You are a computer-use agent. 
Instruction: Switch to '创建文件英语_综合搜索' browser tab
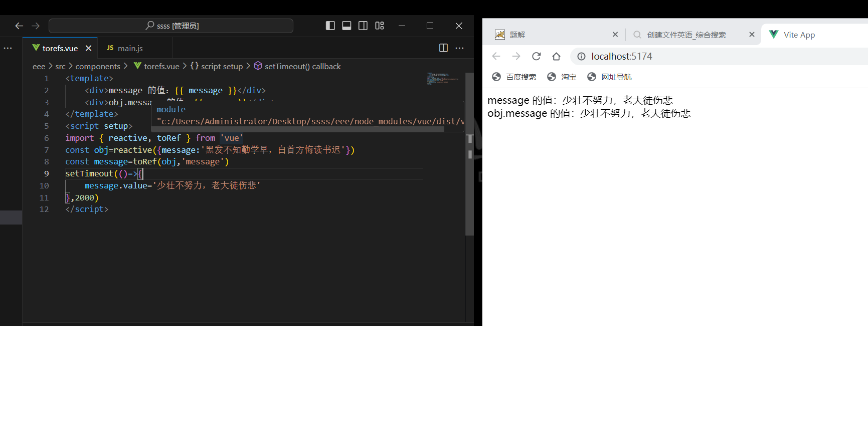click(686, 35)
